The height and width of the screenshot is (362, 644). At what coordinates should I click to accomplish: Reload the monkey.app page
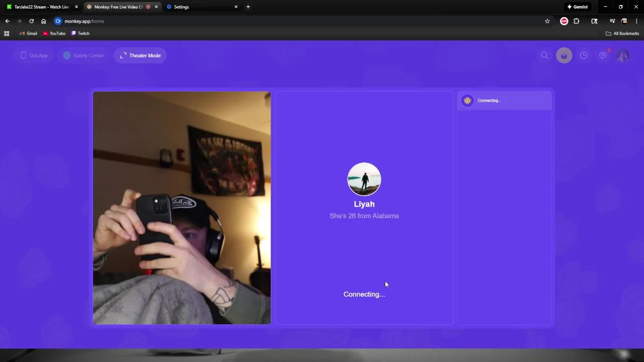pyautogui.click(x=31, y=21)
